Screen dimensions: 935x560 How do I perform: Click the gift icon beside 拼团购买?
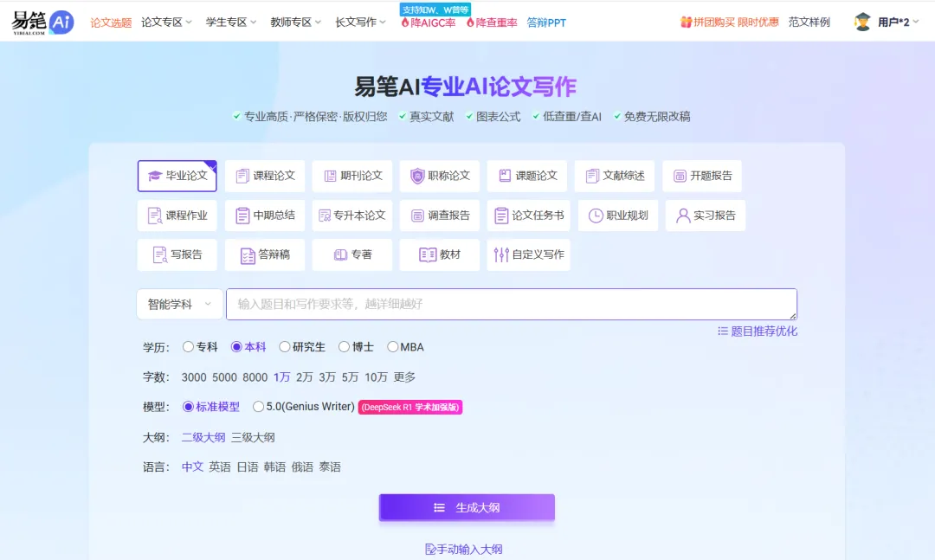(x=686, y=22)
